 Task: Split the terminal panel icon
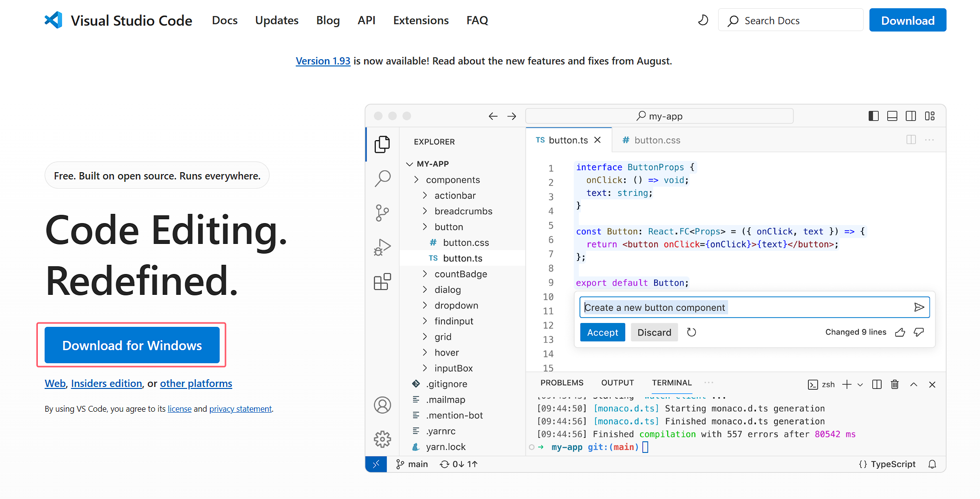click(x=877, y=385)
